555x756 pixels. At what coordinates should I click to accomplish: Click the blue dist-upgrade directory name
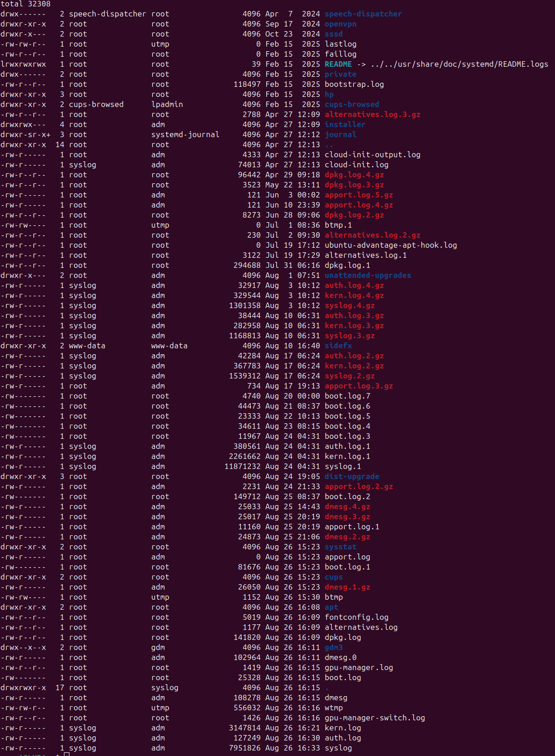click(x=352, y=477)
